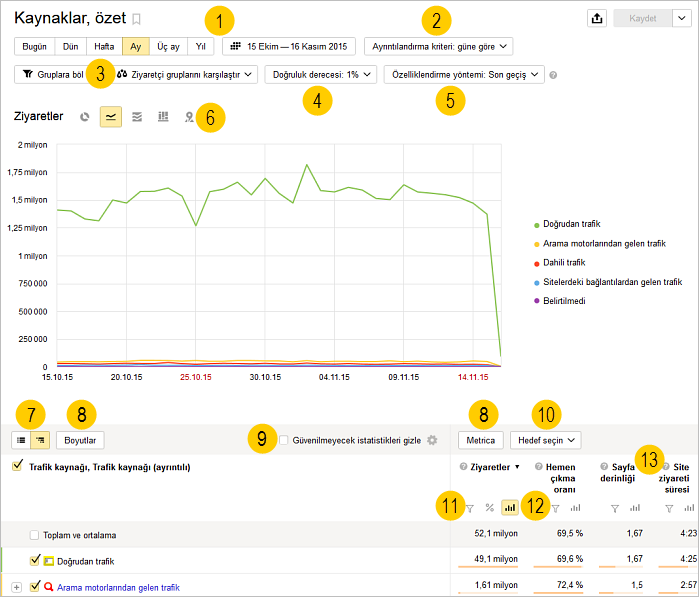Toggle Trafik kaynağı header checkbox
The image size is (699, 597).
tap(17, 466)
